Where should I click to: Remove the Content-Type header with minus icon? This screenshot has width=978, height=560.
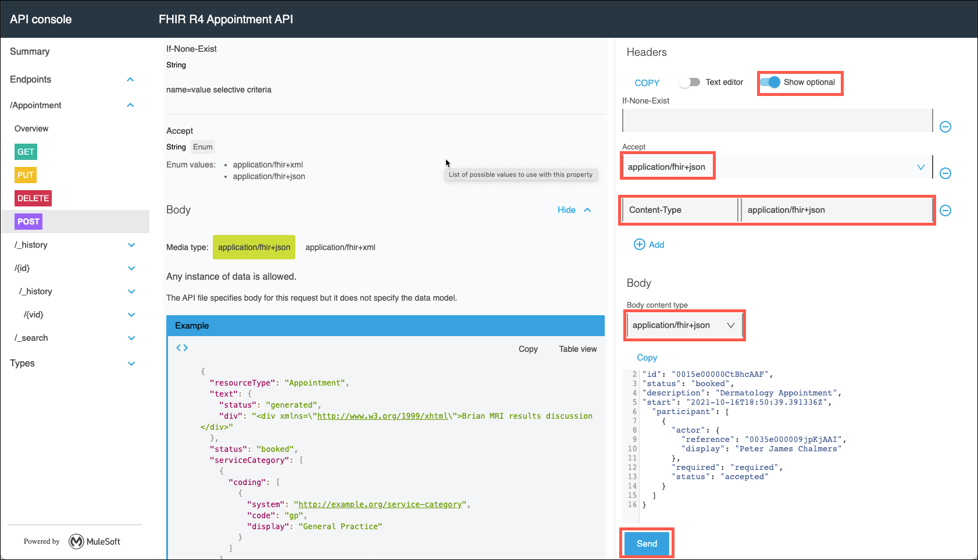(x=945, y=211)
